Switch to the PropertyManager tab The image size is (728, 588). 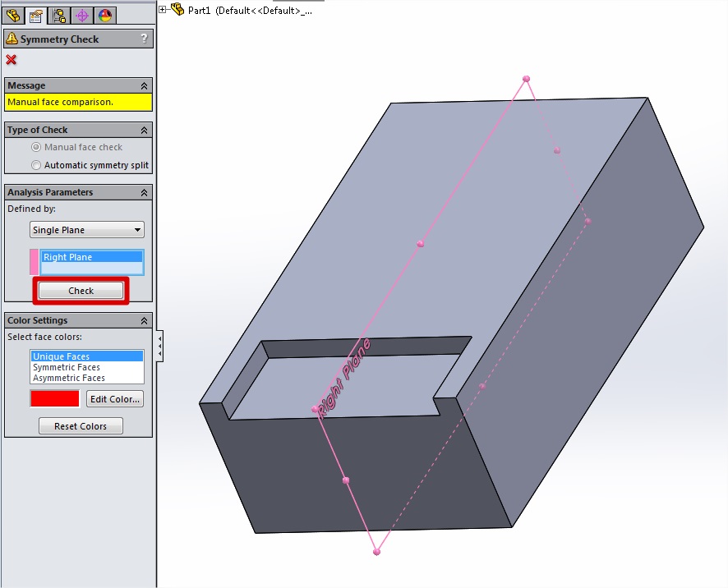(35, 15)
